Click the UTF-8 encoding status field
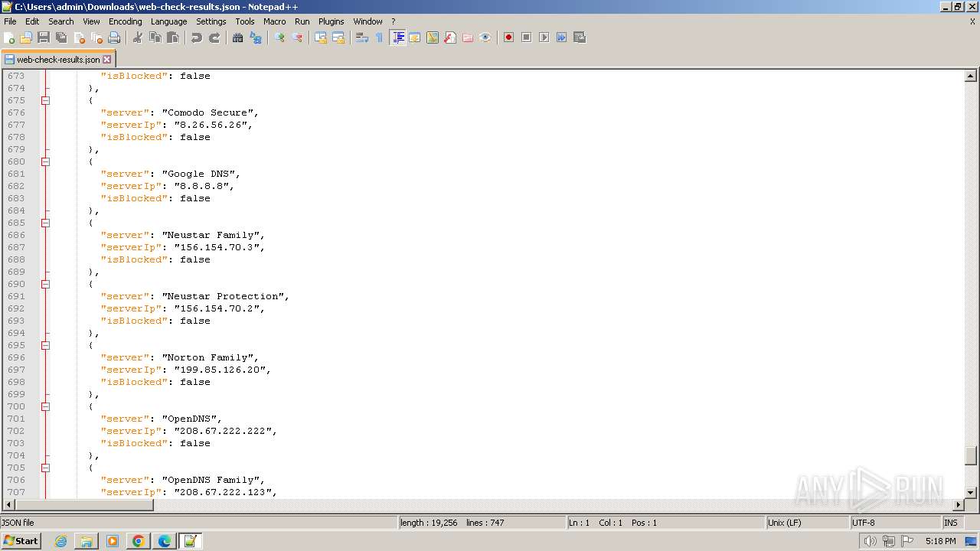This screenshot has height=551, width=980. point(895,523)
